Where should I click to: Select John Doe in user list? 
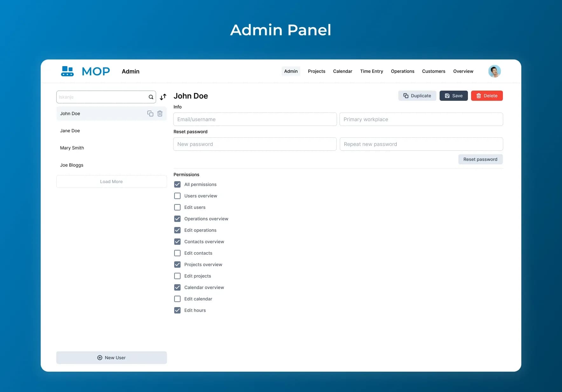(x=112, y=113)
